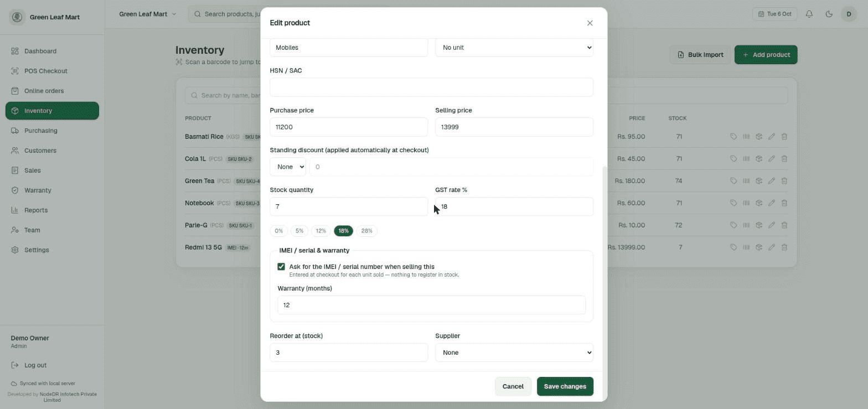
Task: Click the Reorder at (stock) field
Action: coord(349,353)
